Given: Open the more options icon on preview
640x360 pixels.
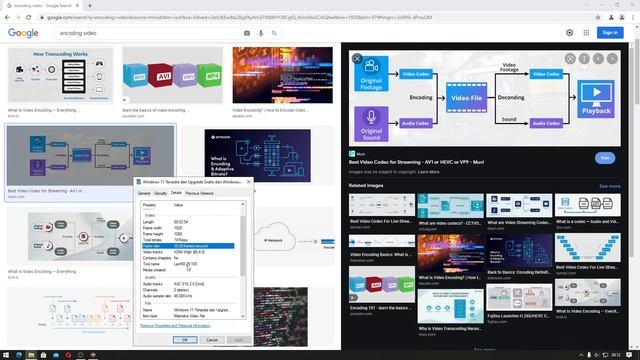Looking at the screenshot, I should point(584,59).
